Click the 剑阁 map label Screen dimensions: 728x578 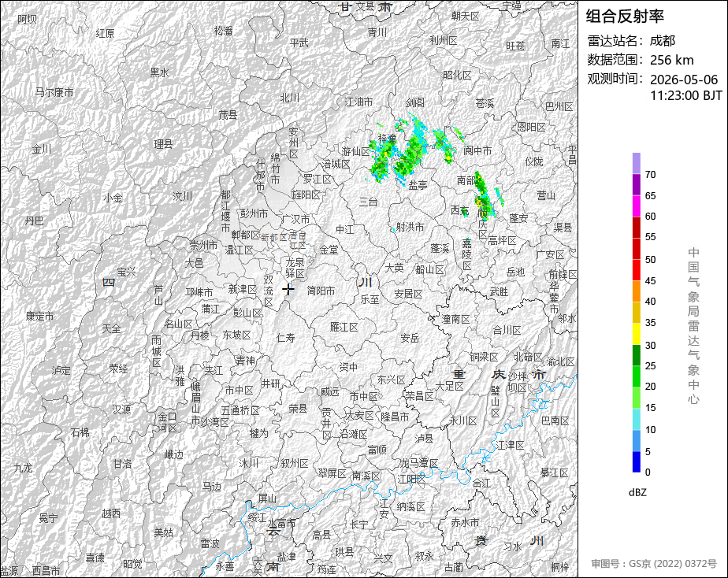[x=415, y=102]
